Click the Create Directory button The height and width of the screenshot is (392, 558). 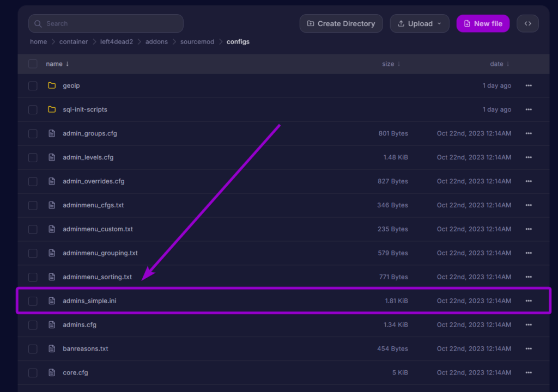341,23
